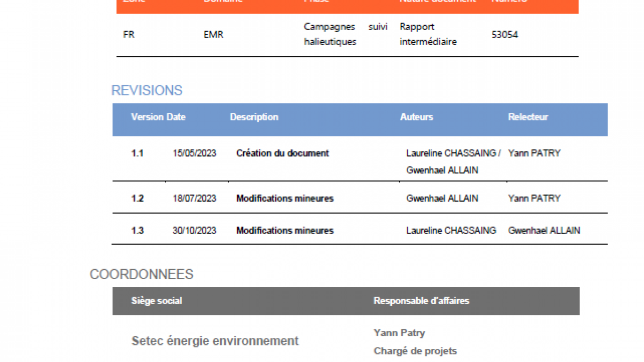Image resolution: width=644 pixels, height=362 pixels.
Task: Select version 1.3 row cell
Action: [x=137, y=231]
